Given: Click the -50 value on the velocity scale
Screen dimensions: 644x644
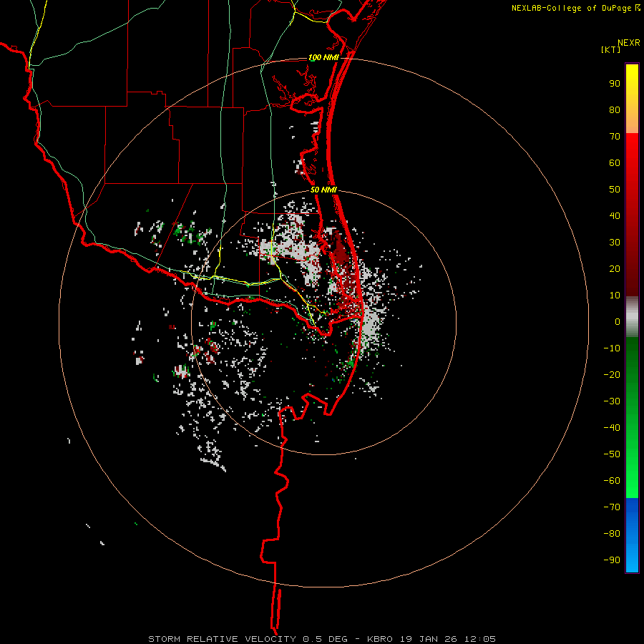Looking at the screenshot, I should point(612,454).
